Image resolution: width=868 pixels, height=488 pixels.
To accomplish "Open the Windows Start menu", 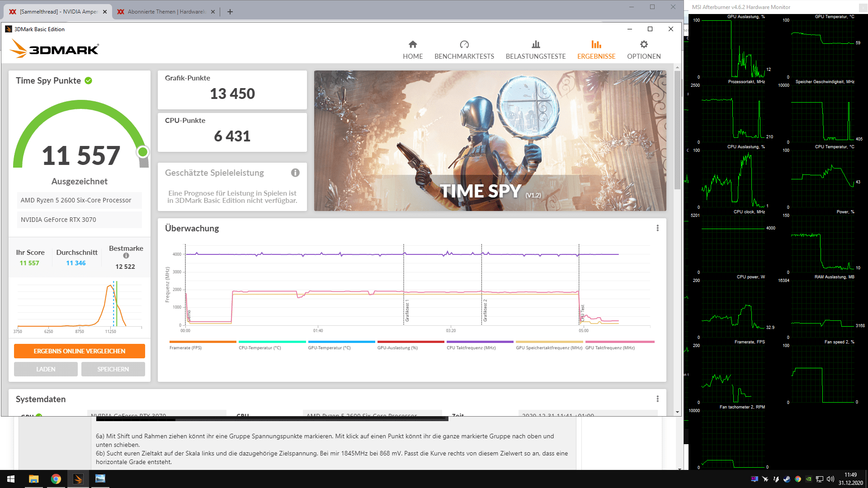I will tap(11, 479).
